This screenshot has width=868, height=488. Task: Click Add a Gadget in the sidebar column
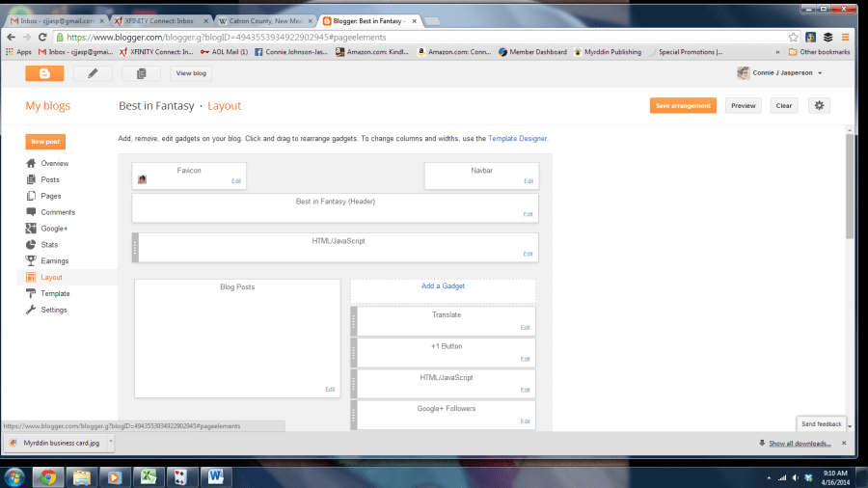[x=443, y=286]
